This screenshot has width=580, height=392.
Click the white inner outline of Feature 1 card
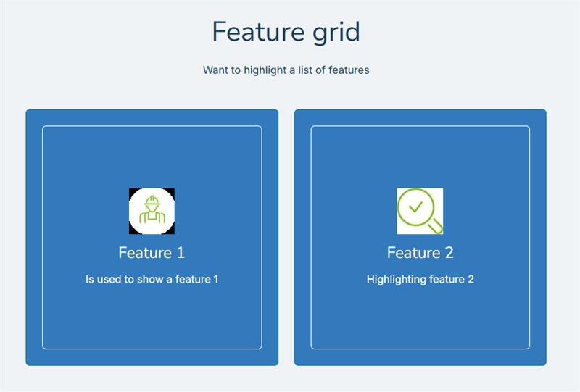152,126
